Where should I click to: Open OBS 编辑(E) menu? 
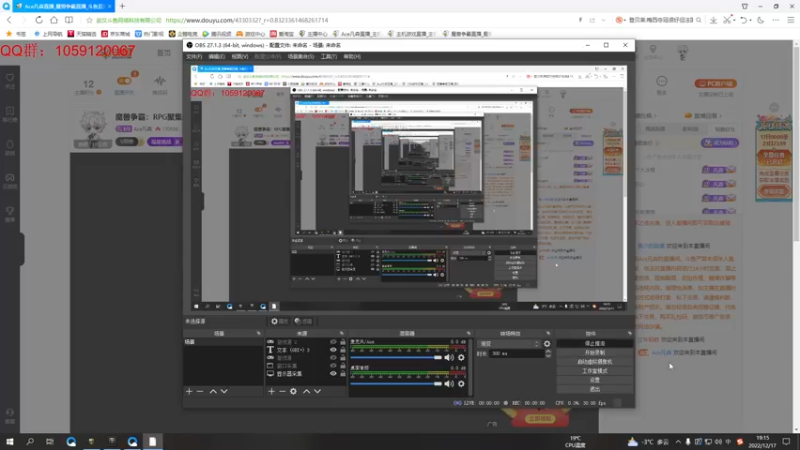tap(216, 57)
